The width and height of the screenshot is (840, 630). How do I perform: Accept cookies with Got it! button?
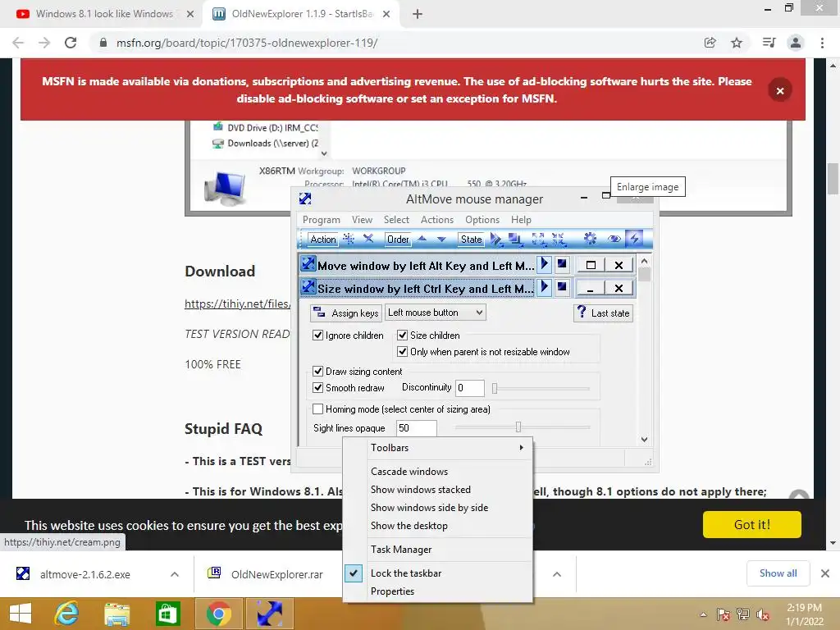752,524
